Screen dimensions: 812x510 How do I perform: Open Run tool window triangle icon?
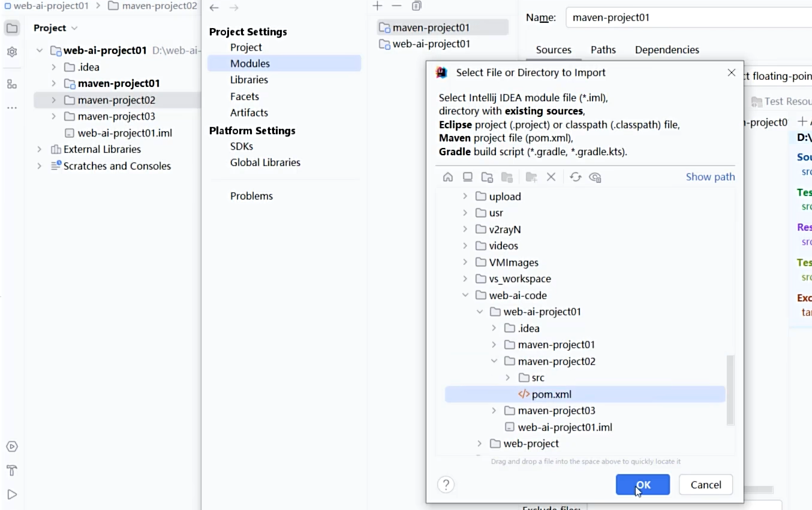coord(12,494)
